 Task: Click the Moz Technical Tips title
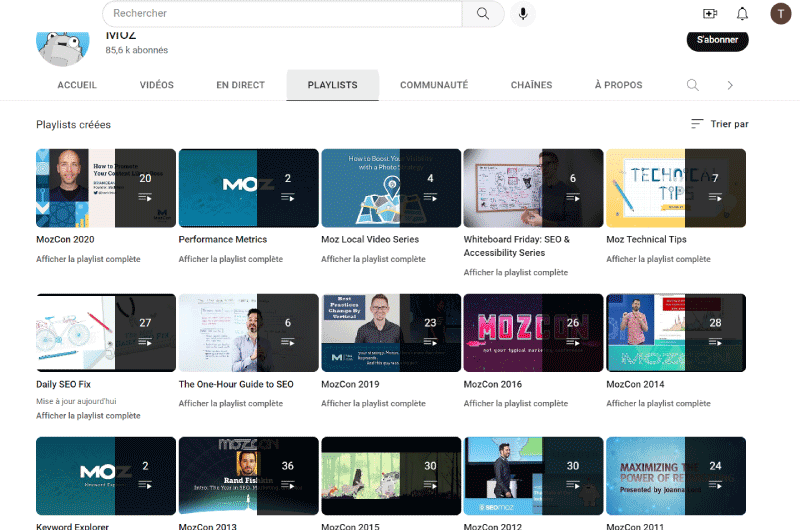point(646,239)
